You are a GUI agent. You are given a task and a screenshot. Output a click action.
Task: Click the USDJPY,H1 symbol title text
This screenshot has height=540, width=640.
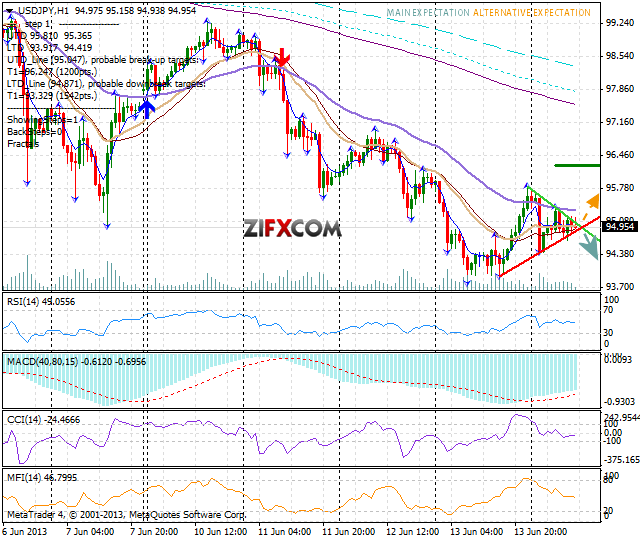pos(44,11)
